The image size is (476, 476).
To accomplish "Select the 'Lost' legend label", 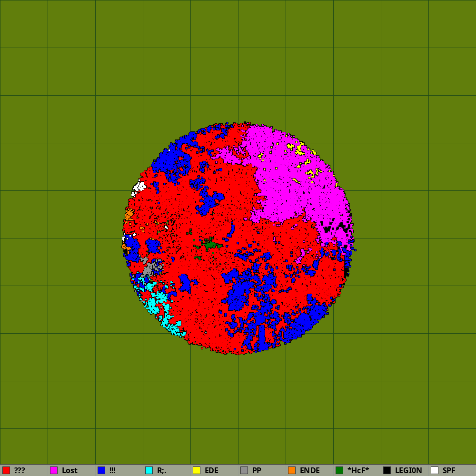I will pos(69,470).
